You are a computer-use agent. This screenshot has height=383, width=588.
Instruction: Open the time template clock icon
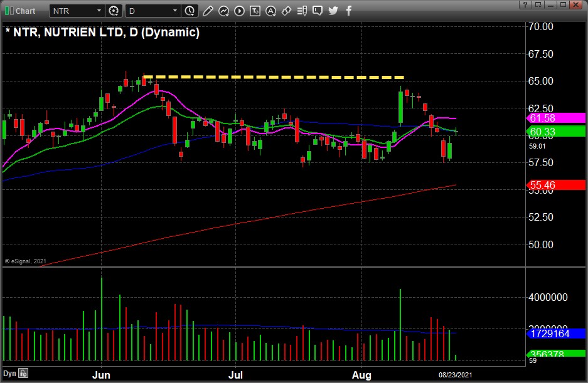tap(190, 11)
